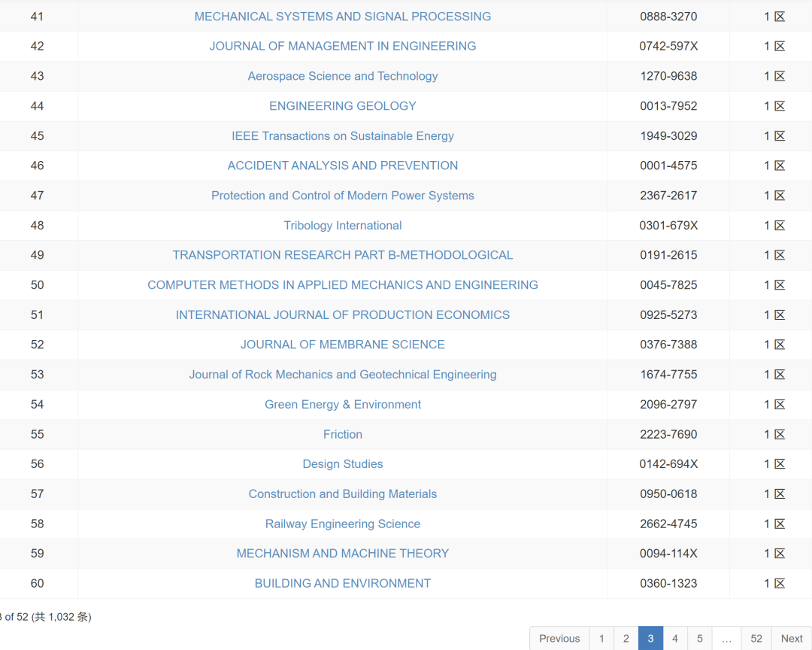
Task: Click the Design Studies journal link
Action: [342, 464]
